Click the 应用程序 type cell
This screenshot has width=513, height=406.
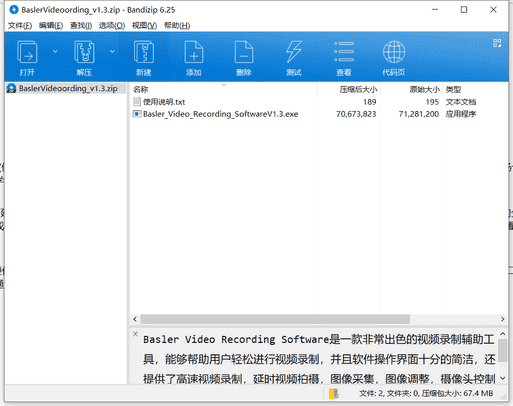coord(461,114)
